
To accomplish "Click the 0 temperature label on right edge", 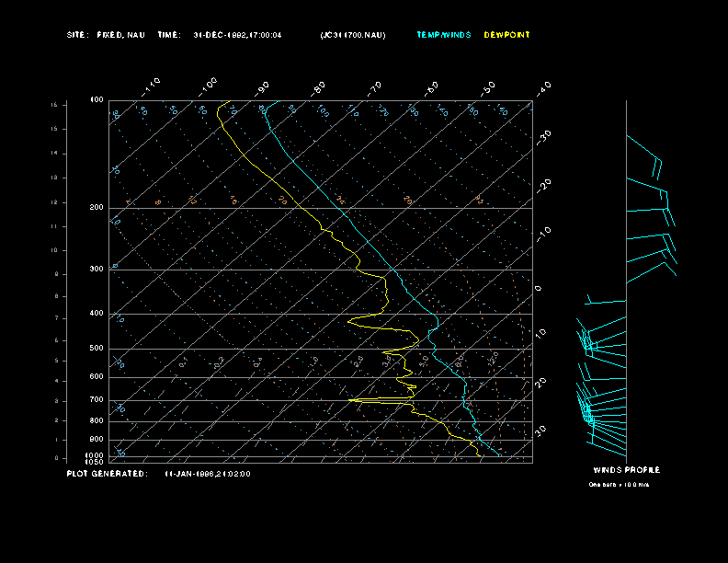I will (x=539, y=289).
